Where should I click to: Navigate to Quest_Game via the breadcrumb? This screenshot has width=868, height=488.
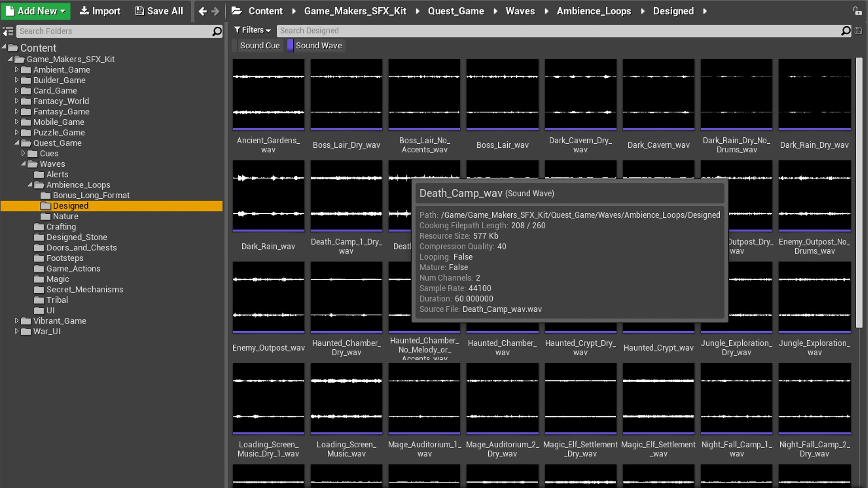(456, 11)
